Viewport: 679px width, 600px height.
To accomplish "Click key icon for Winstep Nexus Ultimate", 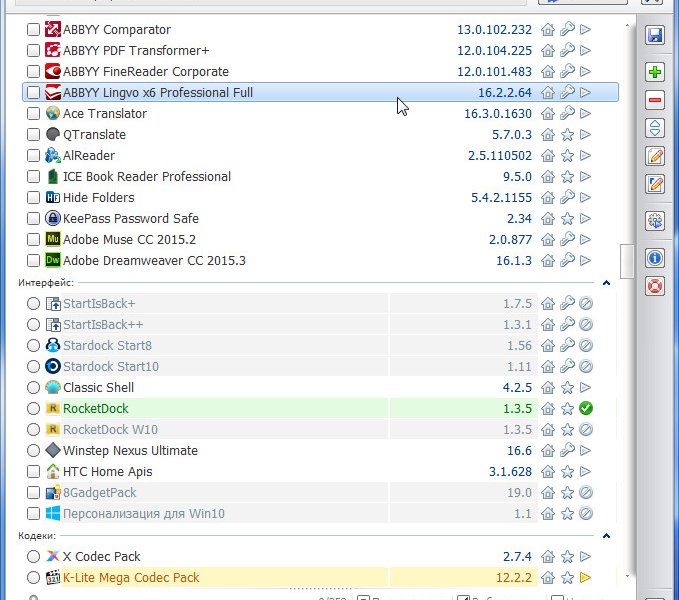I will pos(567,451).
